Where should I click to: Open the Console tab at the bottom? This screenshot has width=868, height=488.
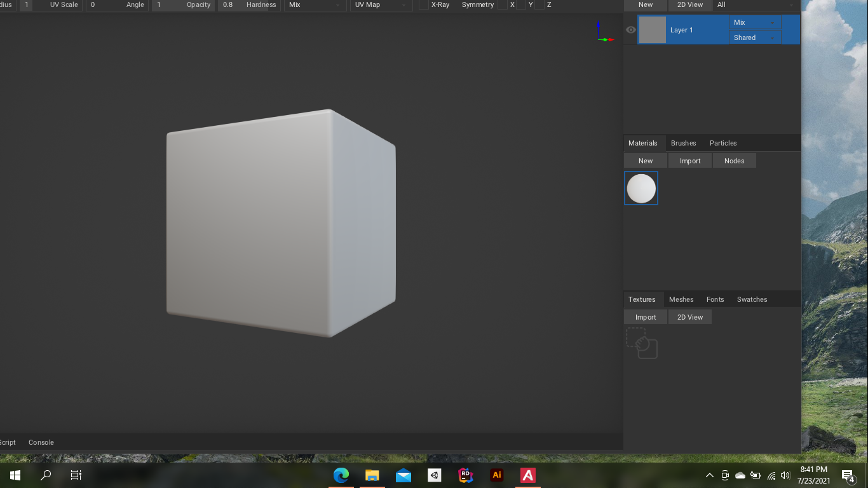[41, 442]
